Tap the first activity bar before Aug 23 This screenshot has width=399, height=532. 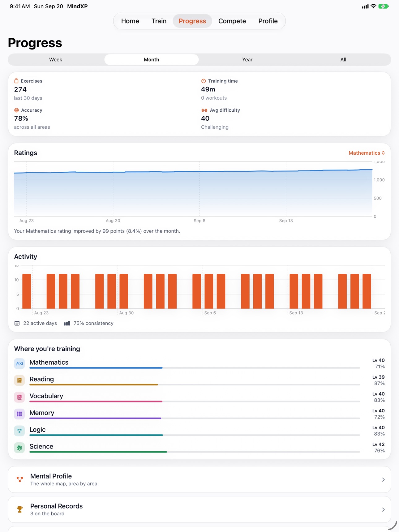27,291
